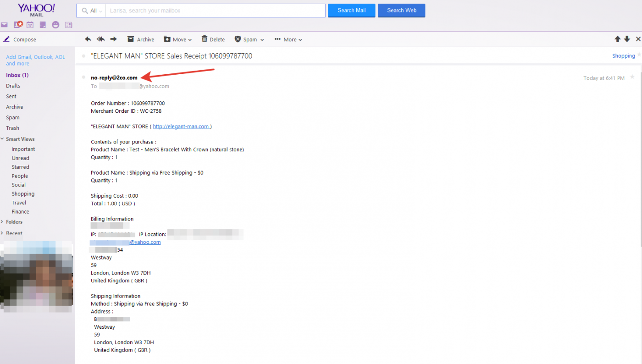Select the Travel smart view
The image size is (642, 364).
(x=19, y=203)
